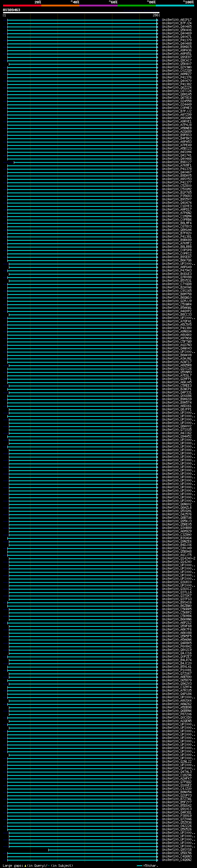This screenshot has height=868, width=197.
Task: Click the white query sequence bar
Action: pyautogui.click(x=81, y=12)
